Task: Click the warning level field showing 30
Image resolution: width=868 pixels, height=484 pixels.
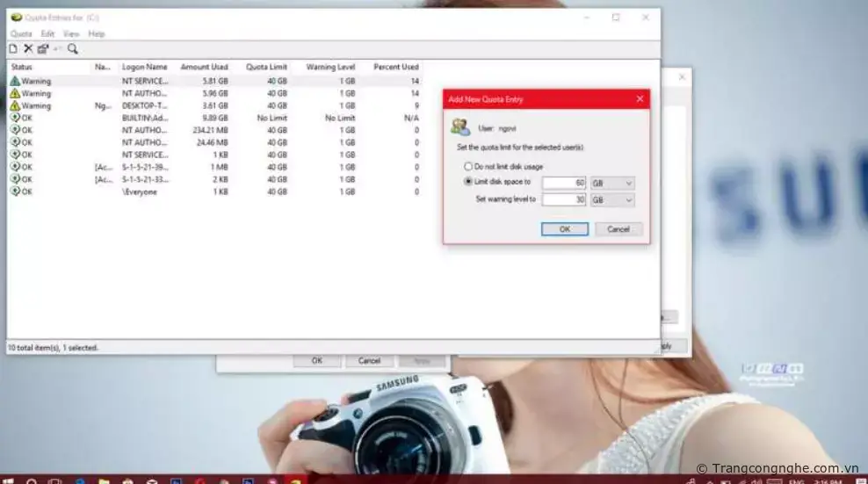Action: click(x=564, y=200)
